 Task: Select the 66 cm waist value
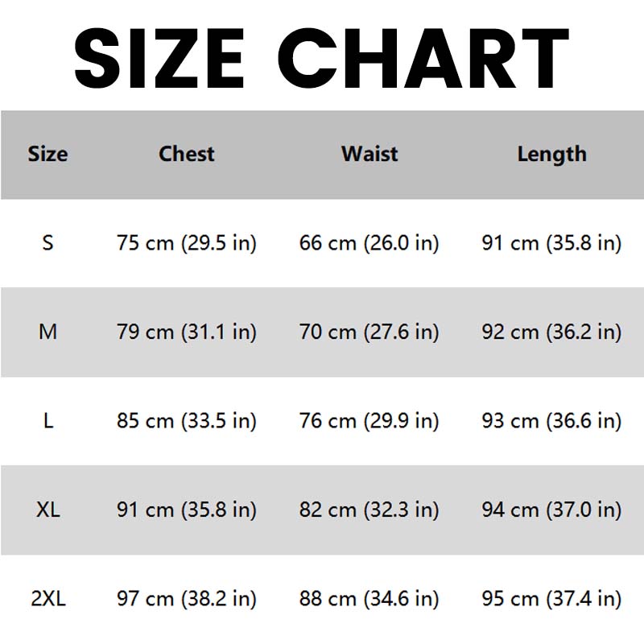[369, 242]
